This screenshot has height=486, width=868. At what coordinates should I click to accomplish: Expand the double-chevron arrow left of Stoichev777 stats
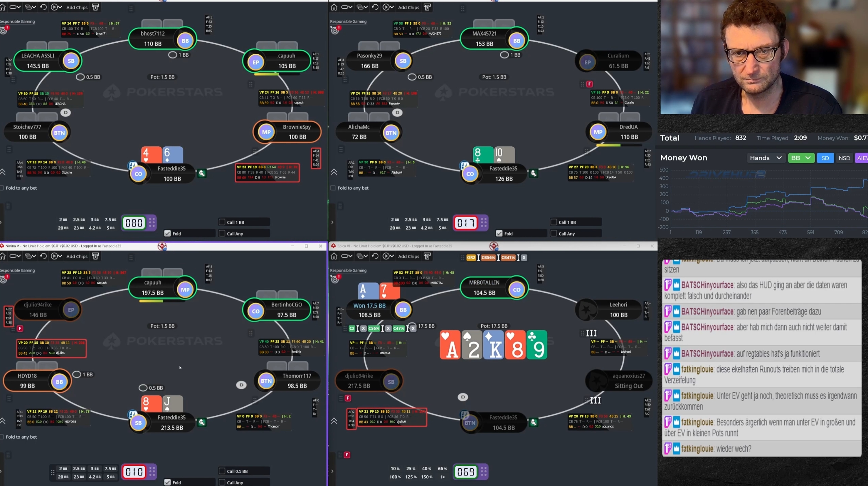click(3, 172)
